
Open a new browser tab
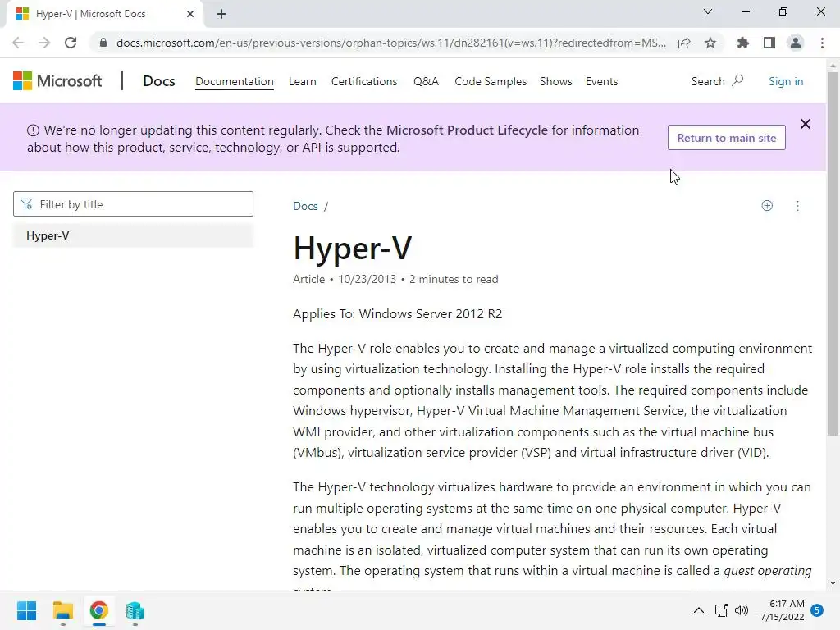coord(221,14)
